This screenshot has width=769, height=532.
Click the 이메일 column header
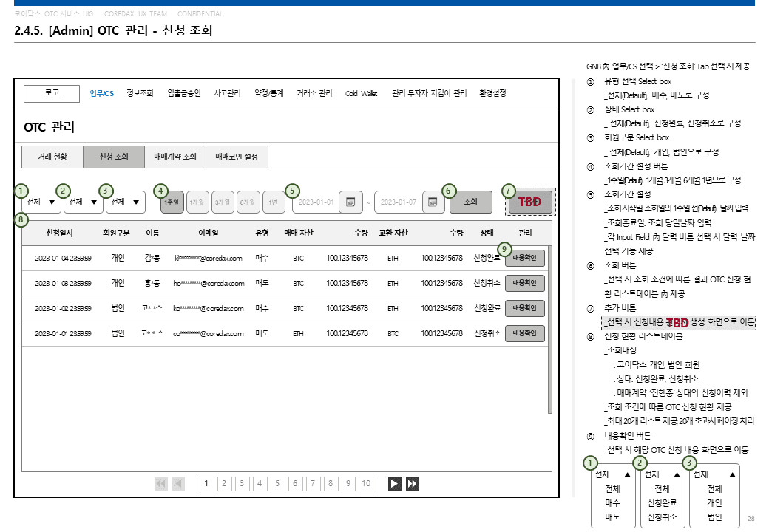pyautogui.click(x=208, y=233)
